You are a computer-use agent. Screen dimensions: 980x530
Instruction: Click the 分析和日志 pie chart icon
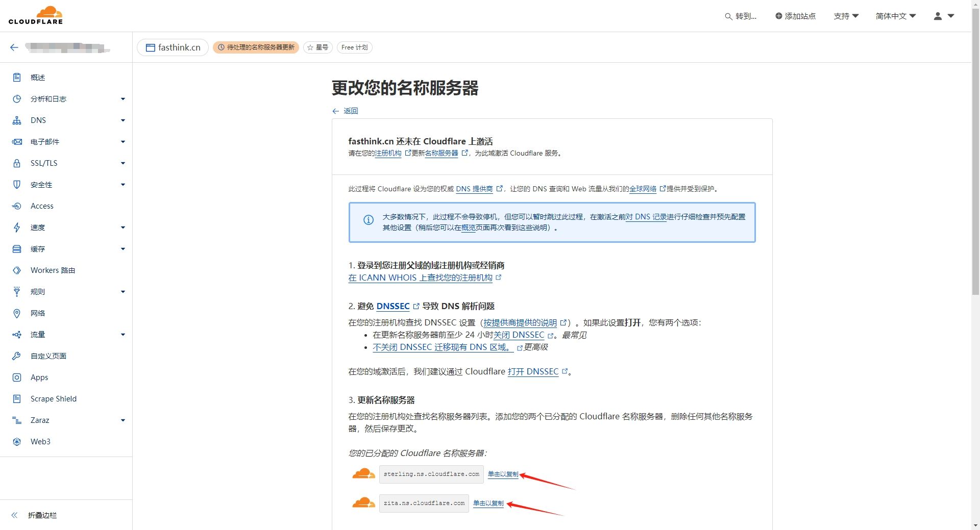(17, 99)
